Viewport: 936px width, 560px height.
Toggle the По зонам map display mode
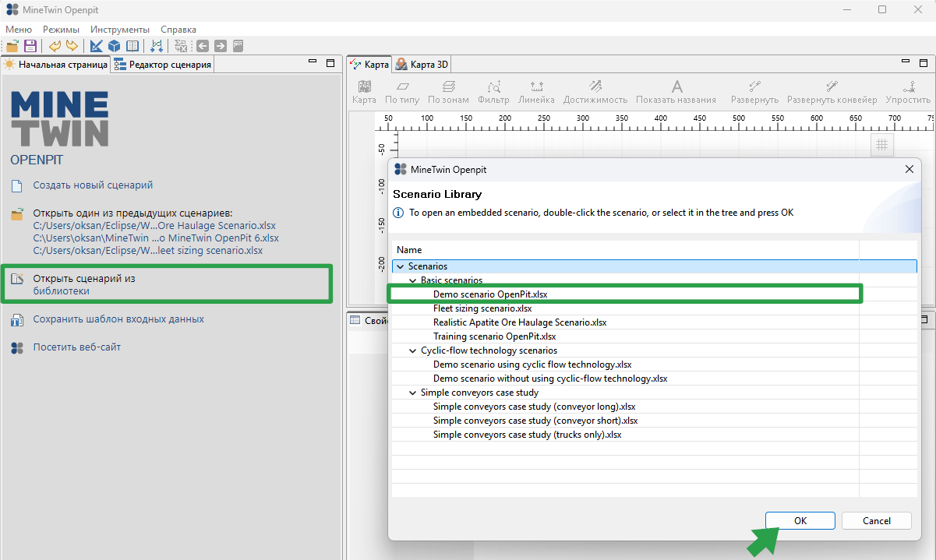pyautogui.click(x=448, y=93)
